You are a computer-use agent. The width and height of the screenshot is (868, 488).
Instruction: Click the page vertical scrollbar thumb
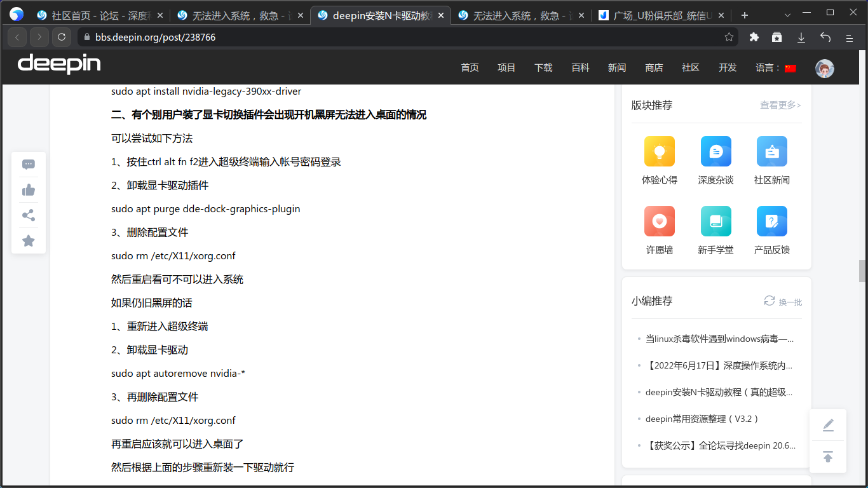[862, 271]
